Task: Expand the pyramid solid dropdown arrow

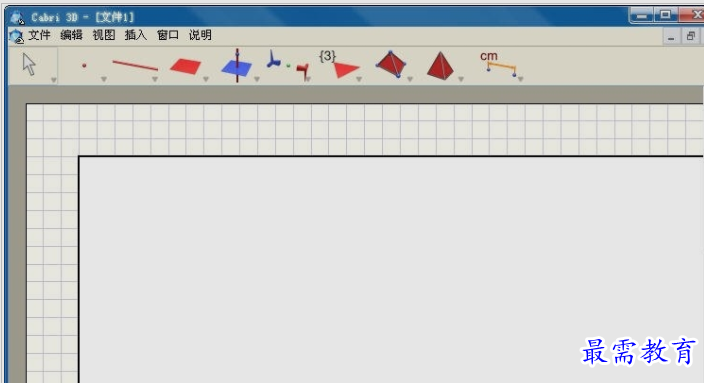Action: point(461,79)
